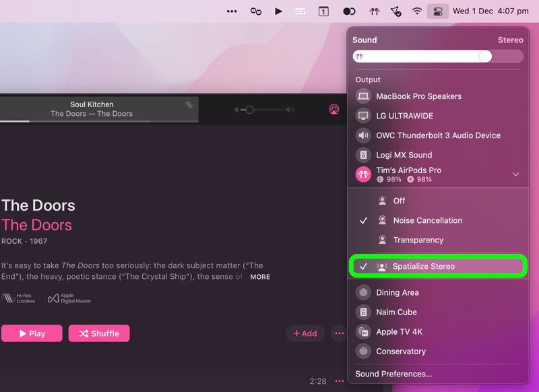Select Noise Cancellation mode
Image resolution: width=539 pixels, height=392 pixels.
click(438, 220)
